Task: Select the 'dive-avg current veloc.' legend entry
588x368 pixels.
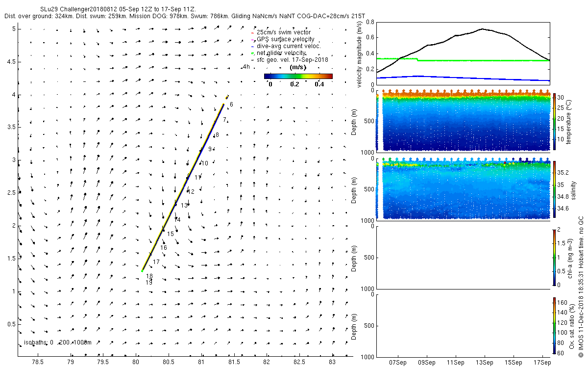Action: click(286, 46)
